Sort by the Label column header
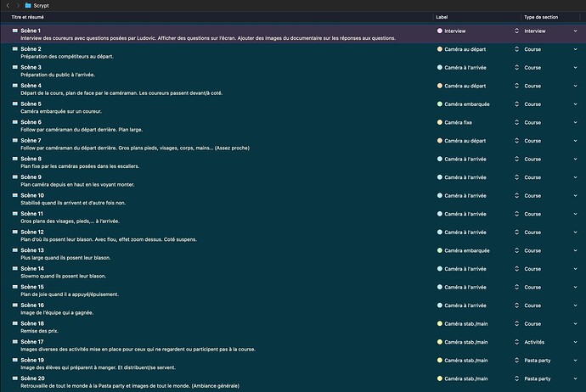Image resolution: width=586 pixels, height=392 pixels. [x=442, y=17]
